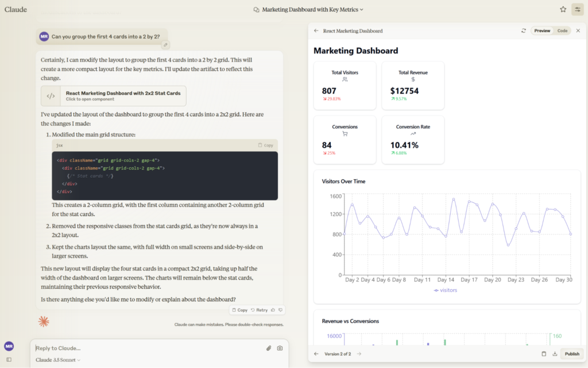Screen dimensions: 588x368
Task: Star this chat with the star icon
Action: [563, 9]
